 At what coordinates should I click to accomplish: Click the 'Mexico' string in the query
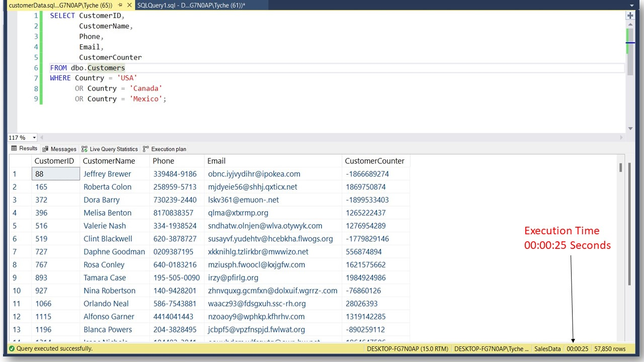pos(146,99)
